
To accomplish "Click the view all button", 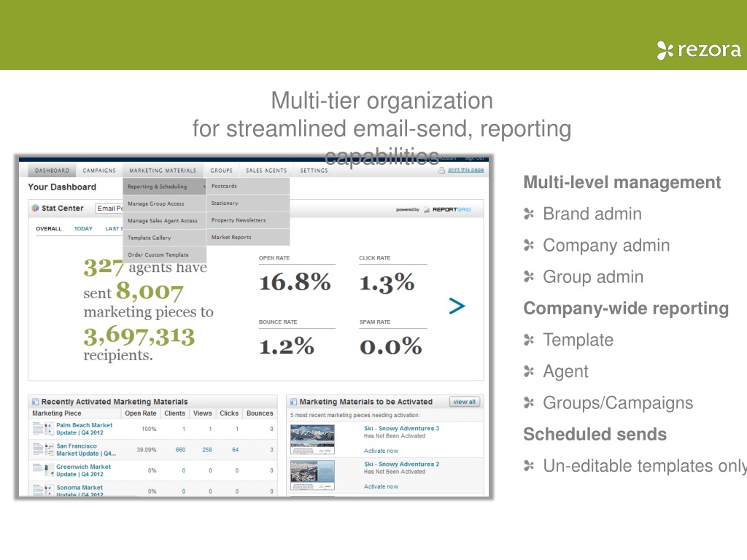I will [465, 402].
